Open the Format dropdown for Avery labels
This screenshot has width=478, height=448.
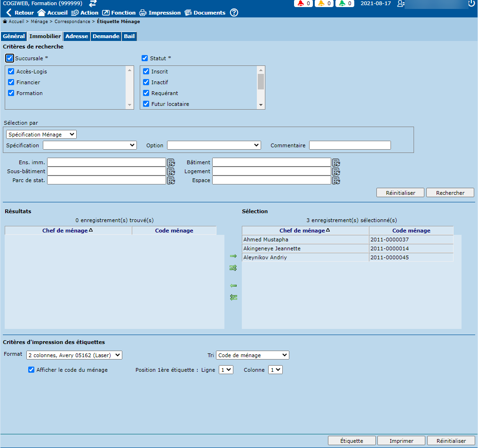point(74,355)
